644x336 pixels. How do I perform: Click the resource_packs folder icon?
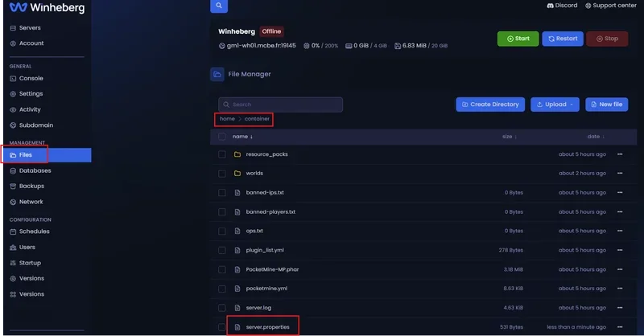237,154
